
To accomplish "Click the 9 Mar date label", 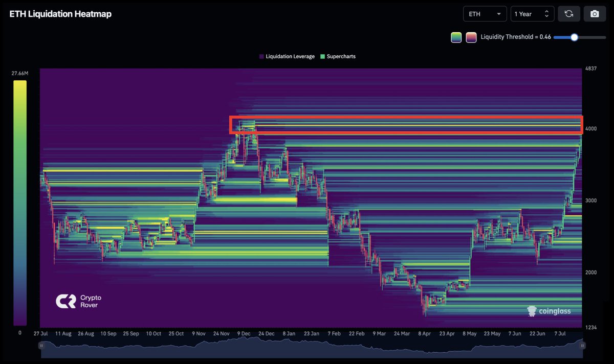I will [x=379, y=334].
